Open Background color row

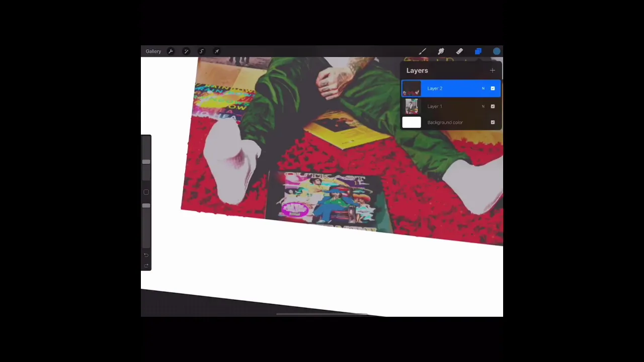click(451, 122)
